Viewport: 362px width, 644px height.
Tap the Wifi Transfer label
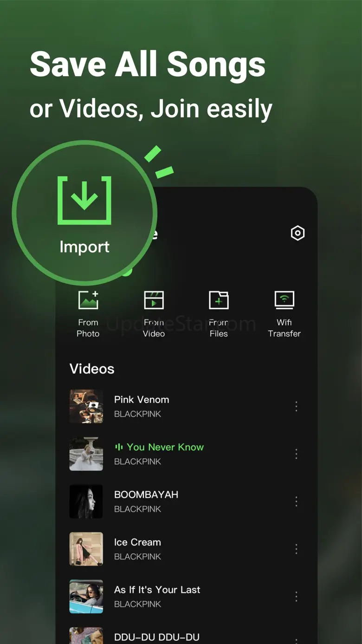284,328
